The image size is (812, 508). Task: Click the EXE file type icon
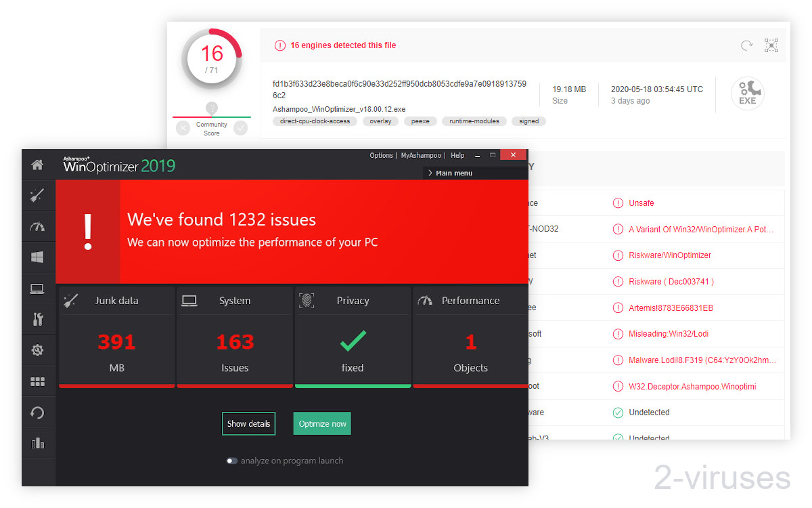click(748, 94)
